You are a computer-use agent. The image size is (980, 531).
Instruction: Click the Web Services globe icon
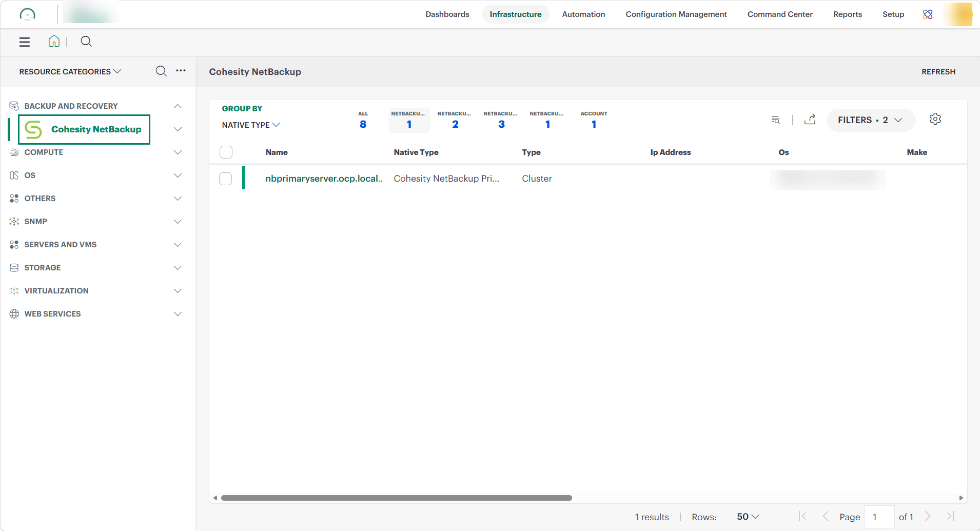(x=14, y=314)
